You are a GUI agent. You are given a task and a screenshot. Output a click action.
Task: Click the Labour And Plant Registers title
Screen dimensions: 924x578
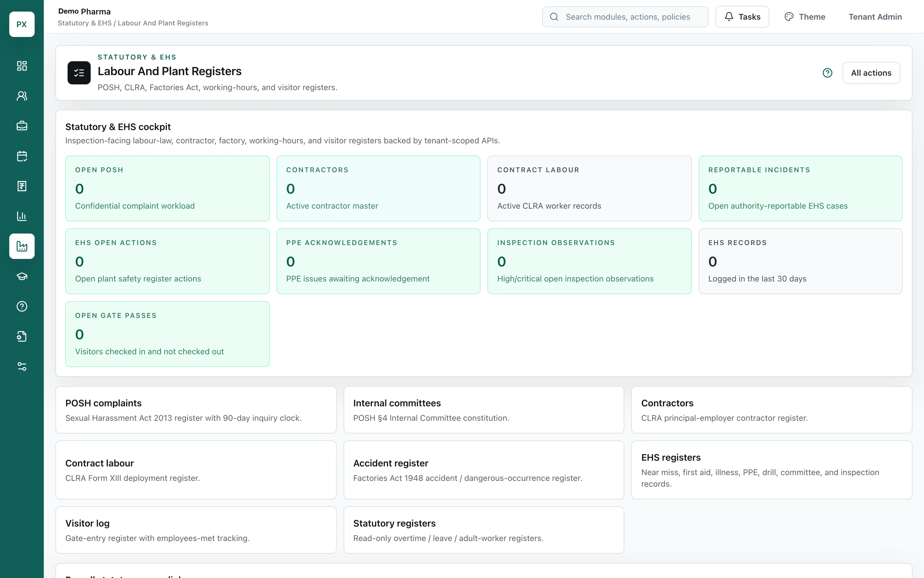169,71
